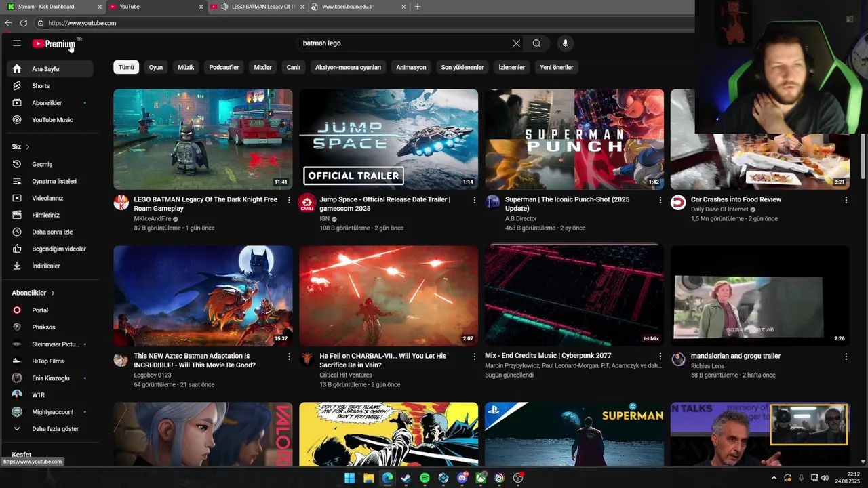Open Mightyraccoon! channel subscription
868x488 pixels.
point(50,412)
